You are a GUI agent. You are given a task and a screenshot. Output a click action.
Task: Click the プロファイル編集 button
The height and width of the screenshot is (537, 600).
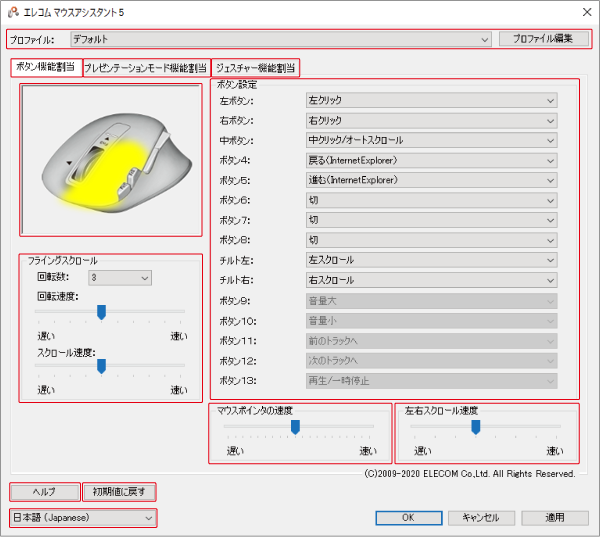click(543, 39)
